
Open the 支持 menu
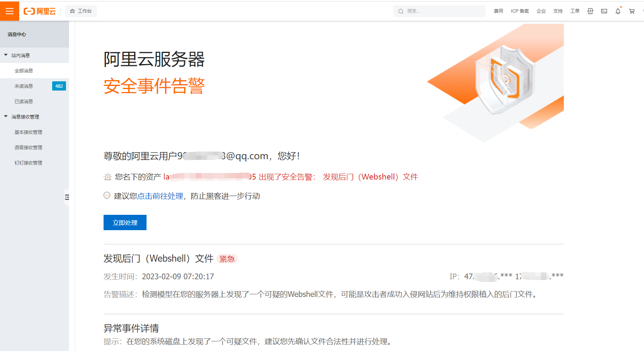click(558, 11)
